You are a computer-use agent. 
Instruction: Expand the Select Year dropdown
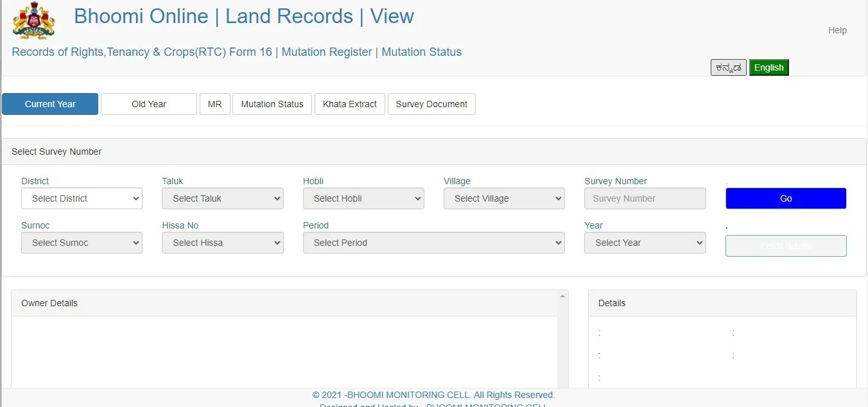click(645, 243)
